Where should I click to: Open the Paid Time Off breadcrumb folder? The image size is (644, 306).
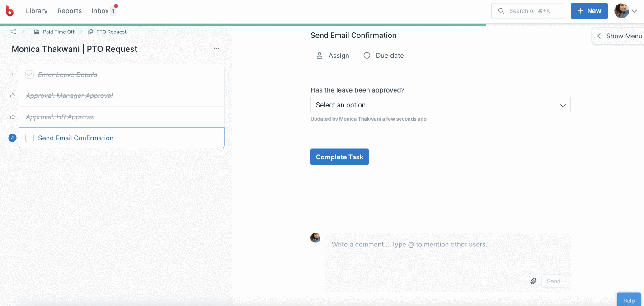pyautogui.click(x=58, y=32)
